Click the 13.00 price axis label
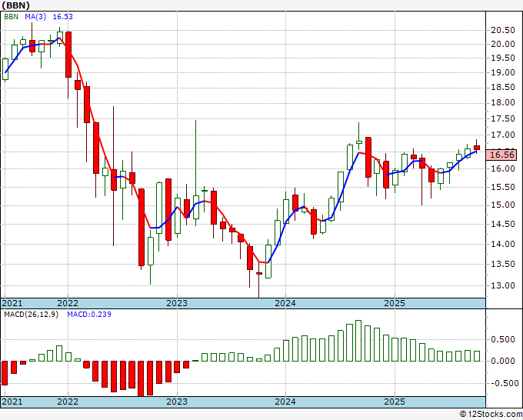Viewport: 523px width, 420px height. 503,285
